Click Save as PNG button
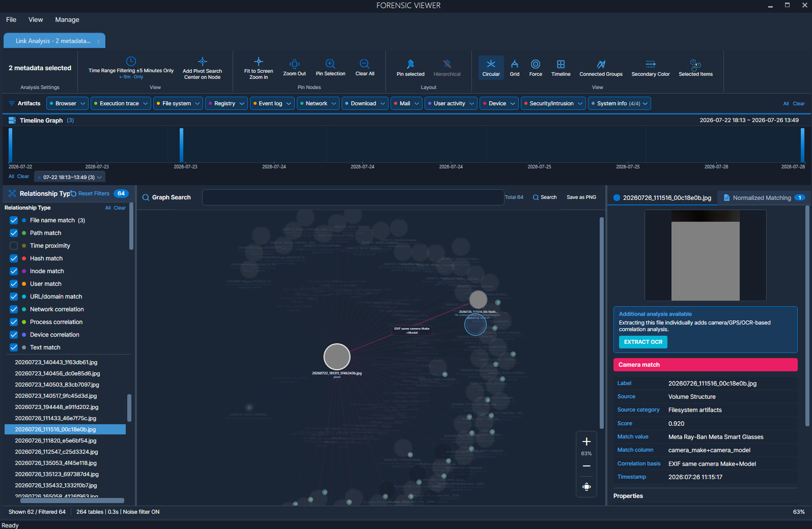Screen dimensions: 812x529 click(581, 197)
